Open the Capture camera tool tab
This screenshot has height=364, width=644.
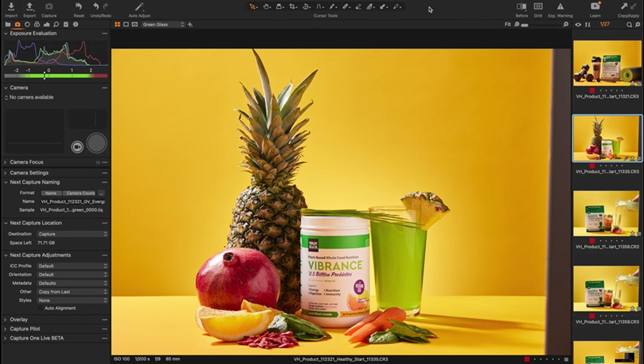17,24
